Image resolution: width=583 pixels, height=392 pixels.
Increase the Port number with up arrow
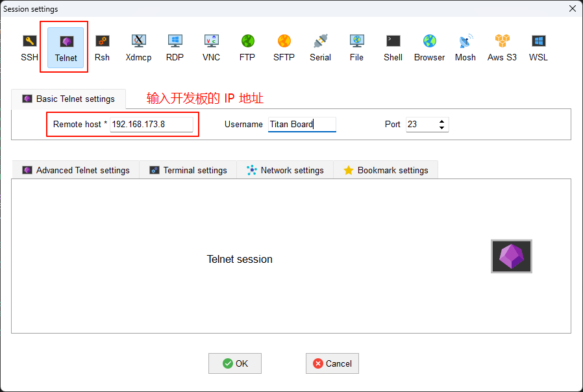pyautogui.click(x=442, y=121)
